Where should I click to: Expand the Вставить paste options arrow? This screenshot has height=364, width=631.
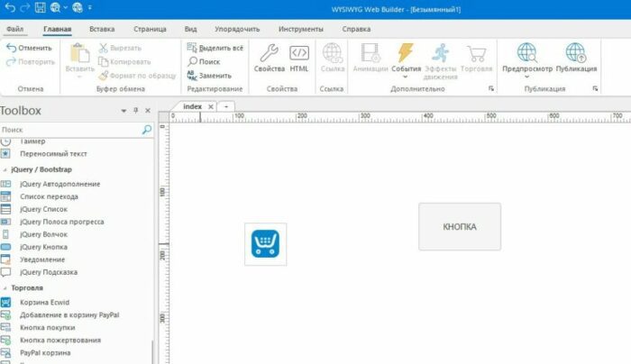pyautogui.click(x=79, y=77)
